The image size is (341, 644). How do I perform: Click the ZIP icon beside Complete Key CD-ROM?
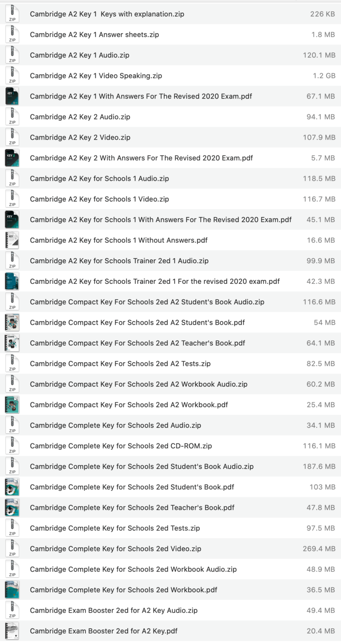(x=13, y=446)
